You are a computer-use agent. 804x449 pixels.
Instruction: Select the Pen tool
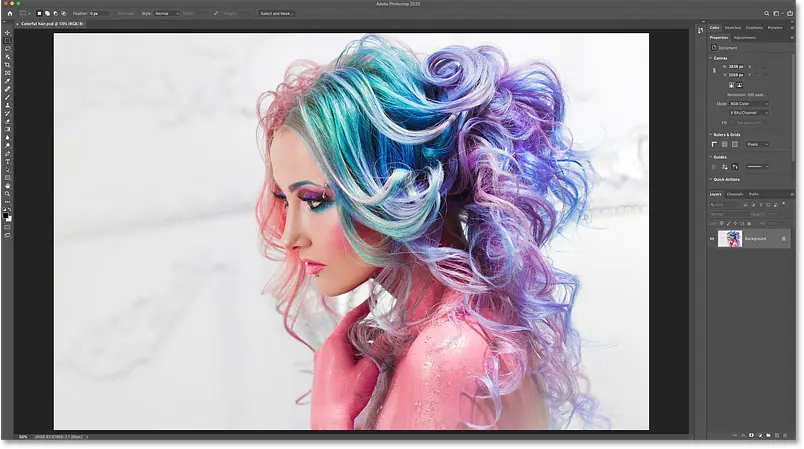pos(7,154)
